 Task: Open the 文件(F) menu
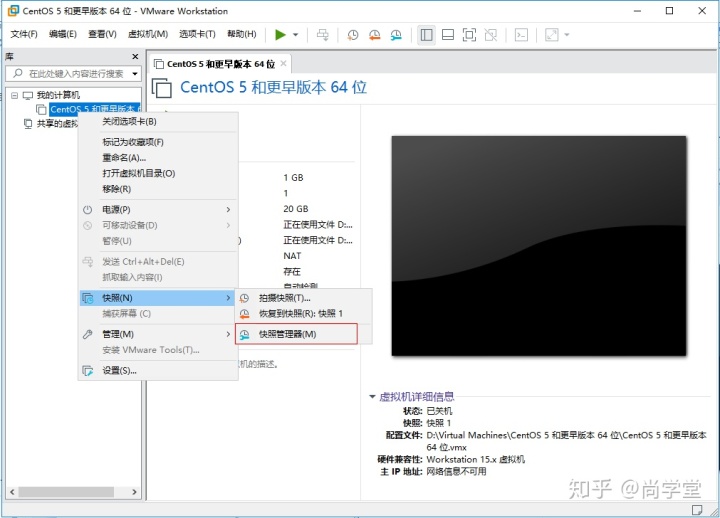[x=24, y=34]
